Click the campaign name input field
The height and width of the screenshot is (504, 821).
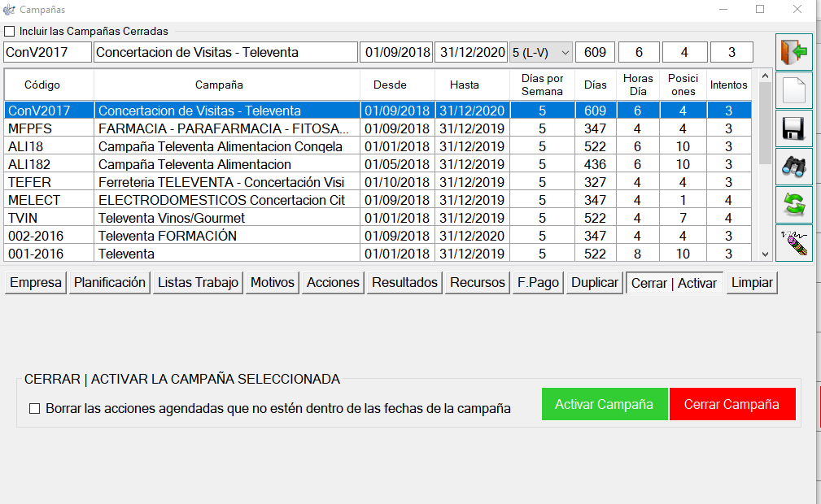(x=225, y=52)
